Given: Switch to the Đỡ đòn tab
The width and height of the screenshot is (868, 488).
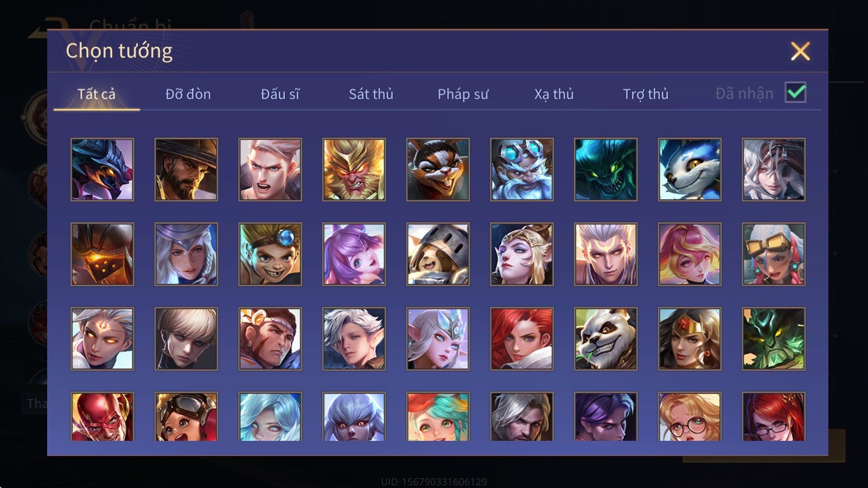Looking at the screenshot, I should coord(188,94).
